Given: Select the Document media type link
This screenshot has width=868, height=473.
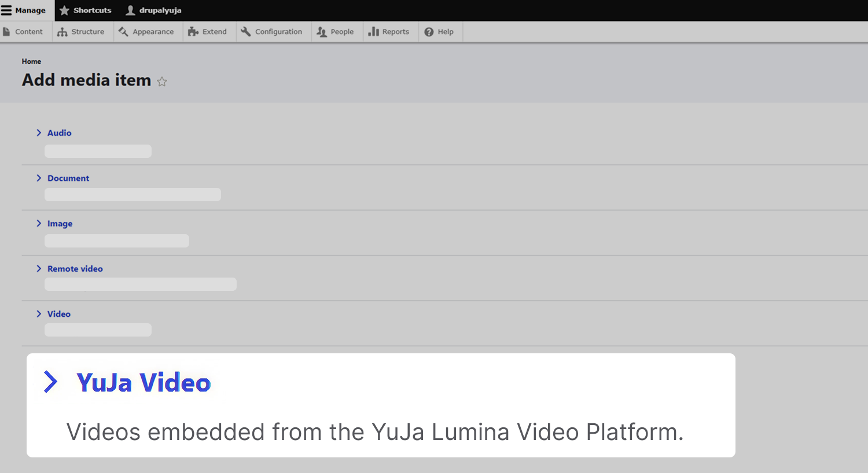Looking at the screenshot, I should pyautogui.click(x=68, y=178).
